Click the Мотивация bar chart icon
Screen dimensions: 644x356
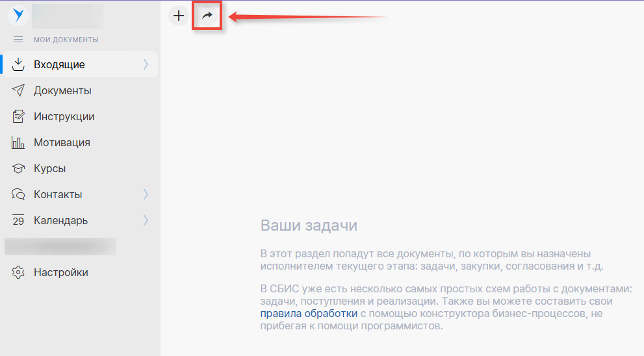(18, 142)
